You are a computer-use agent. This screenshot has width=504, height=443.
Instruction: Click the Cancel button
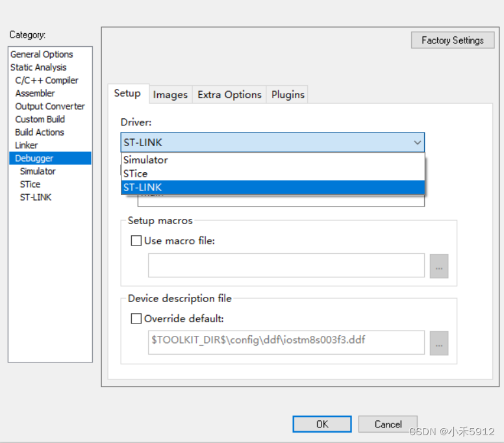pos(388,424)
